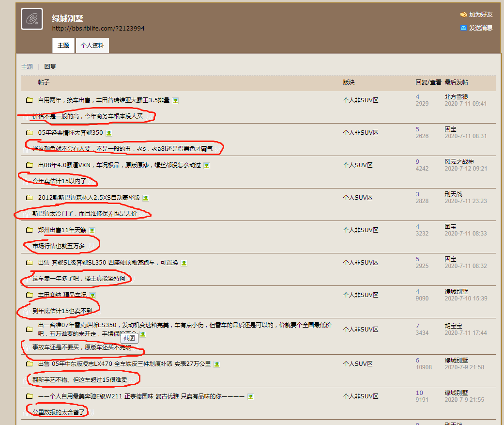Click reply text 斯巴鲁太冷门了，而且维修保养也是天价
Image resolution: width=504 pixels, height=425 pixels.
(85, 214)
